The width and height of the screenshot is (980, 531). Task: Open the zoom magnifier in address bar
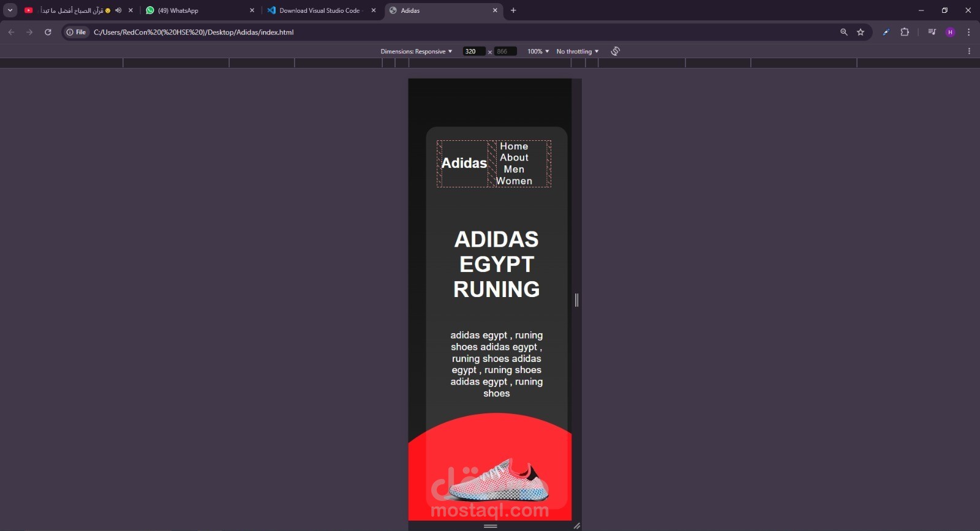pyautogui.click(x=844, y=32)
